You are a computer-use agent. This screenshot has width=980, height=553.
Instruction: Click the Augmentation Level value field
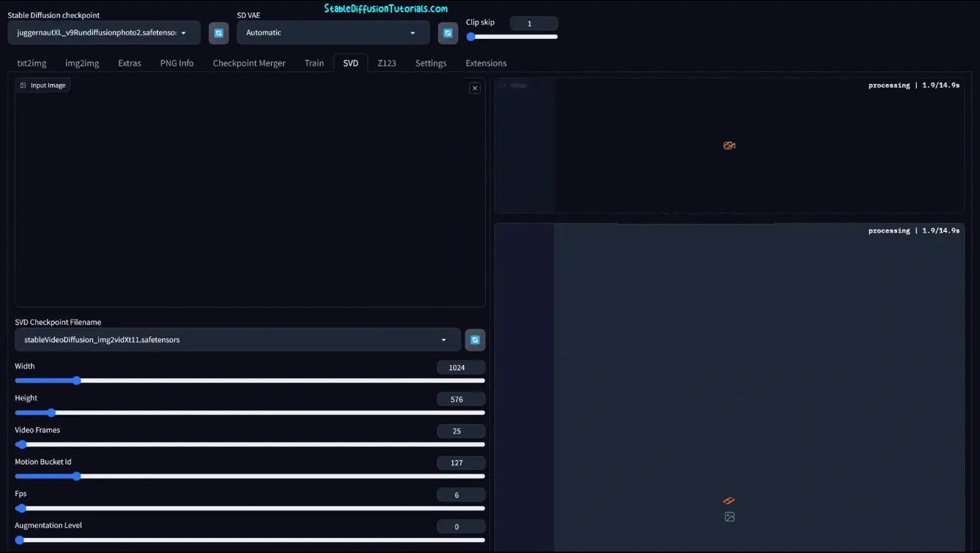click(x=460, y=526)
